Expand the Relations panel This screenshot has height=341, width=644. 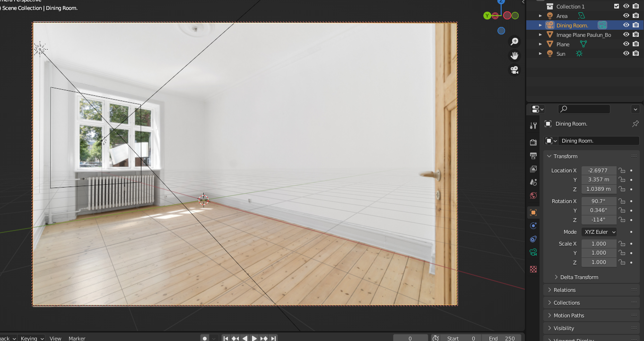[x=549, y=290]
